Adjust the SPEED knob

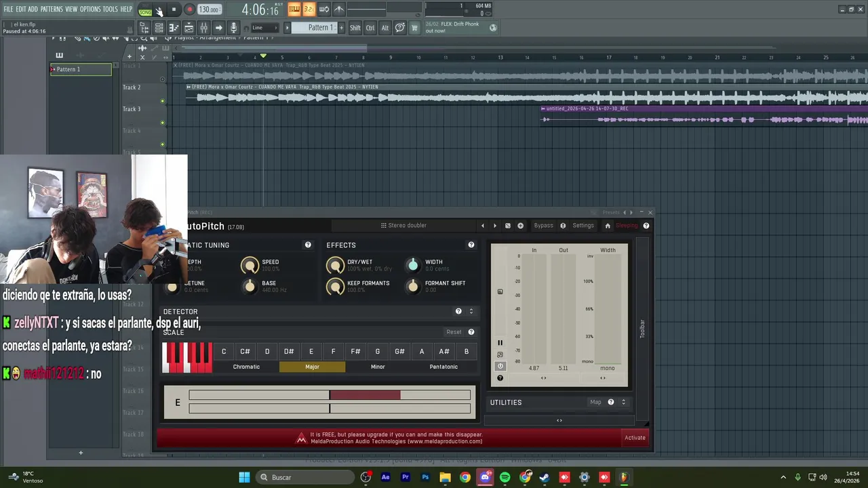250,266
